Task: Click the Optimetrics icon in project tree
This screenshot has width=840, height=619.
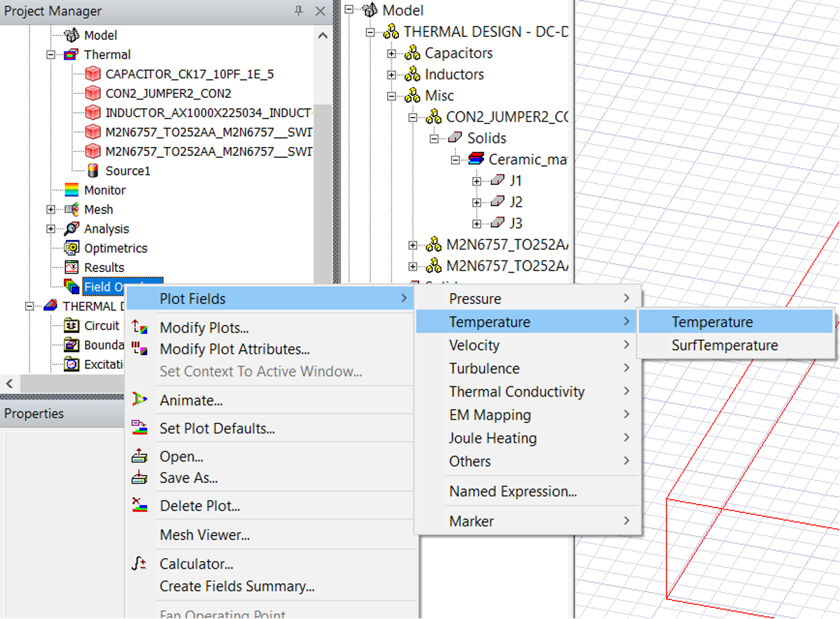Action: click(71, 248)
